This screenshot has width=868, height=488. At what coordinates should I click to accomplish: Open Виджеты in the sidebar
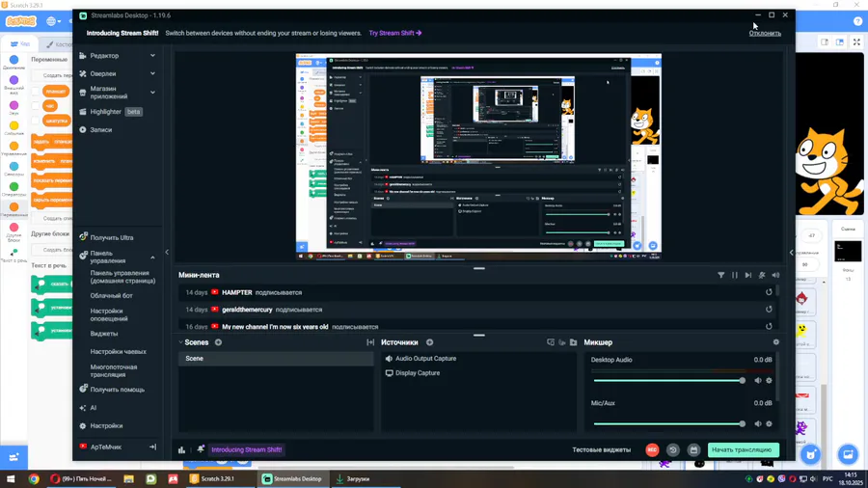coord(104,334)
